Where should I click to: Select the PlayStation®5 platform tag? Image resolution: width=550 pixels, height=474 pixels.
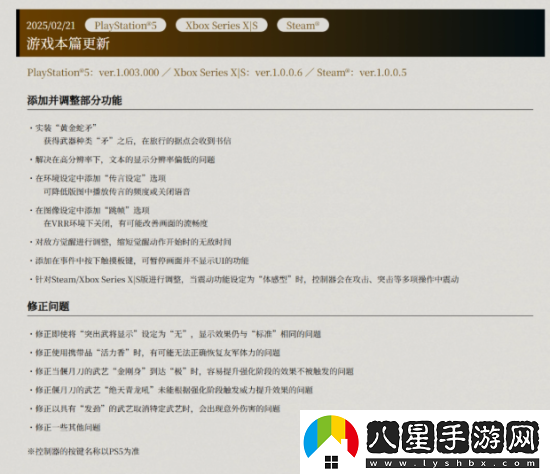point(125,25)
